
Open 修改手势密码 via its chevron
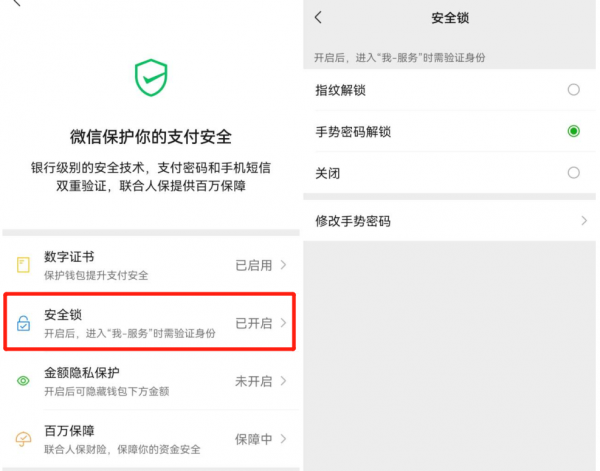point(584,221)
